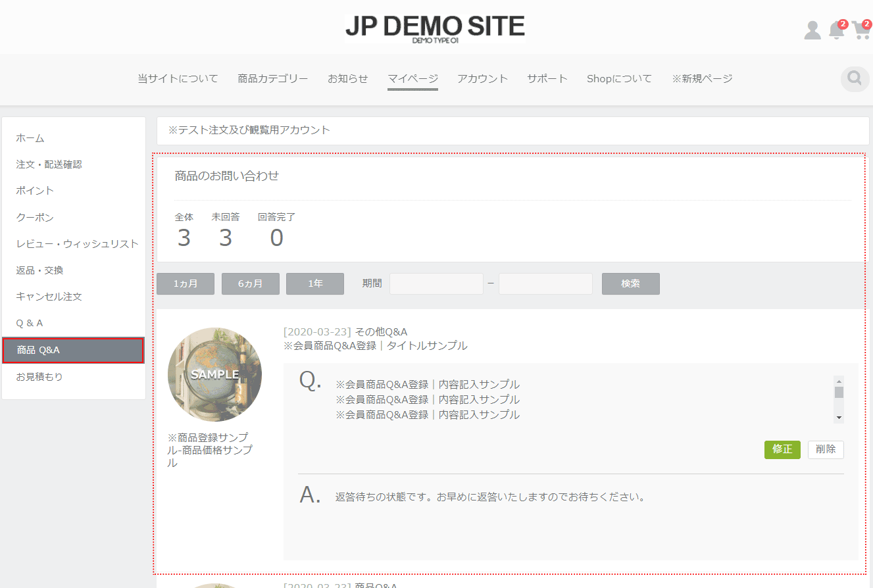Open お知らせ menu
This screenshot has width=873, height=588.
coord(348,78)
